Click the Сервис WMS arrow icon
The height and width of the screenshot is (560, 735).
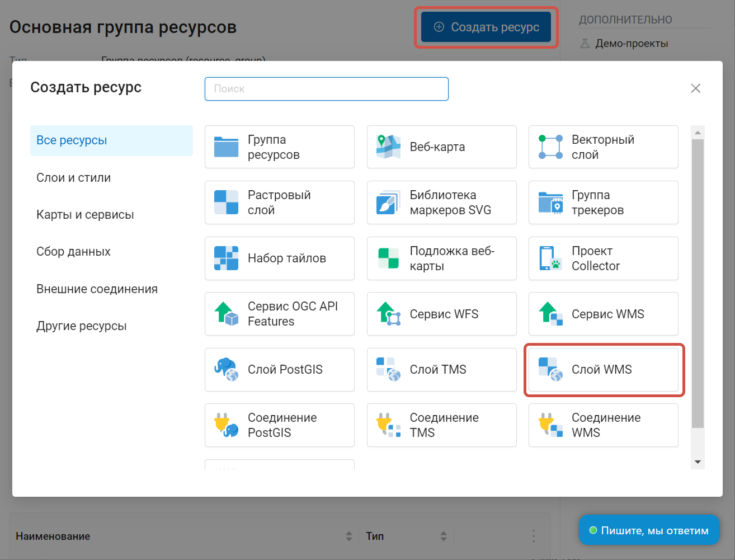coord(550,313)
